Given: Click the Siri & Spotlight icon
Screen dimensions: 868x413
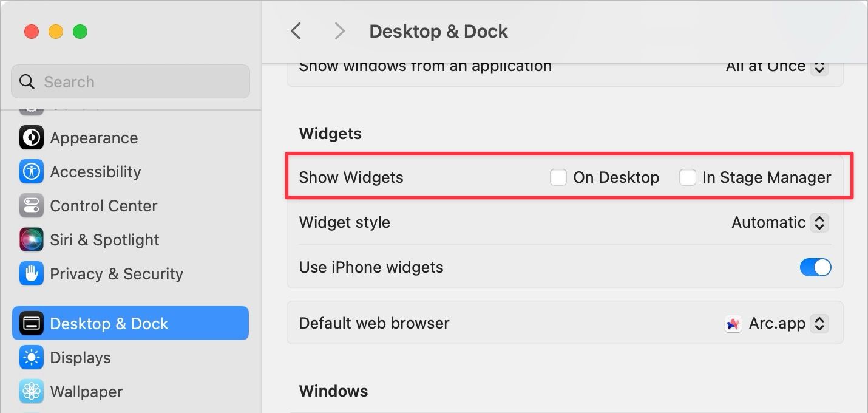Looking at the screenshot, I should point(32,240).
